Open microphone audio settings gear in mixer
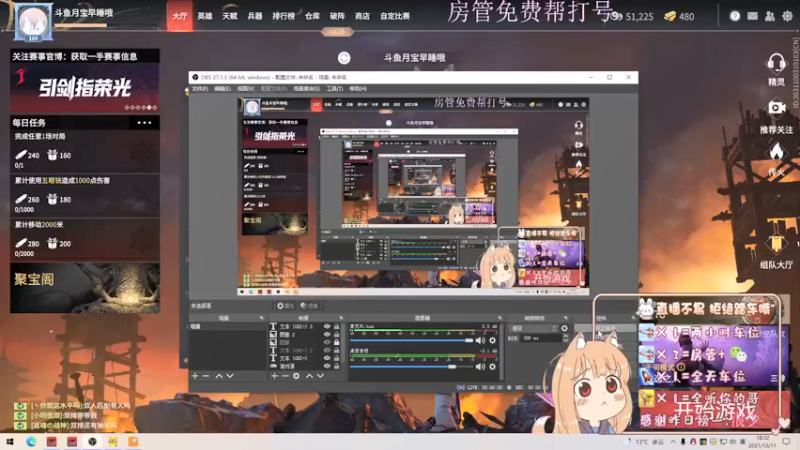The height and width of the screenshot is (450, 800). (492, 340)
